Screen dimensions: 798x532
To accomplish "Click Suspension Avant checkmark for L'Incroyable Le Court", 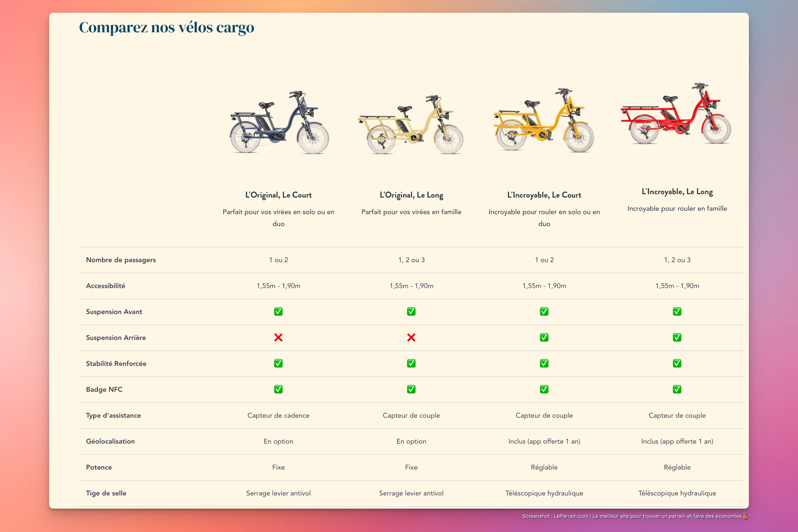I will (544, 311).
